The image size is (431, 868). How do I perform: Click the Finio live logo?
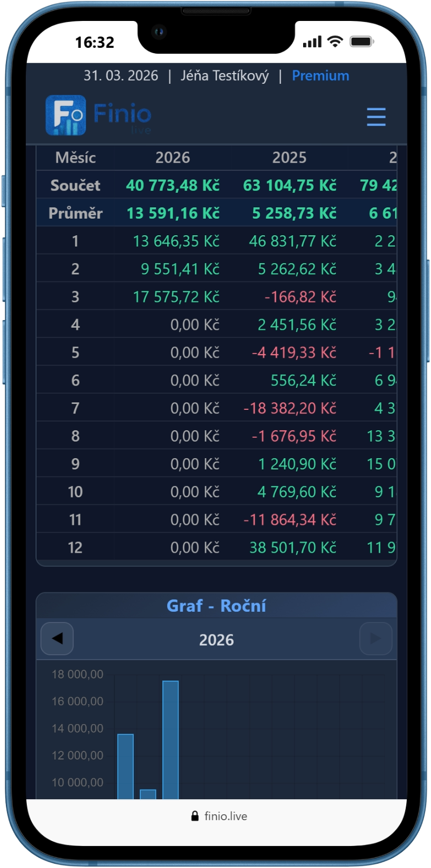tap(99, 115)
